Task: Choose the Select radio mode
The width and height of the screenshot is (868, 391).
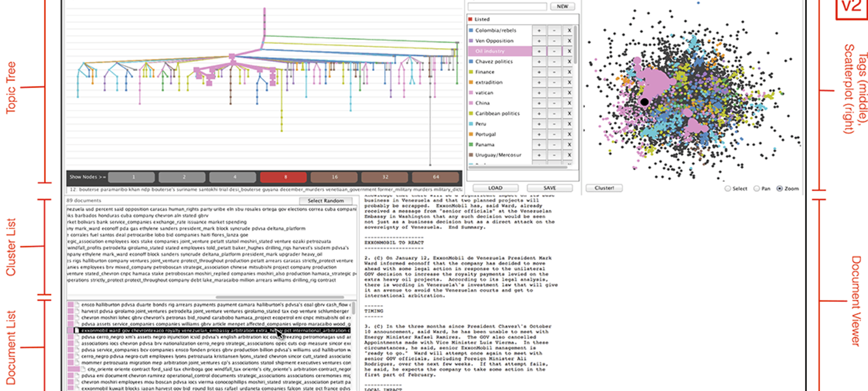Action: (728, 189)
